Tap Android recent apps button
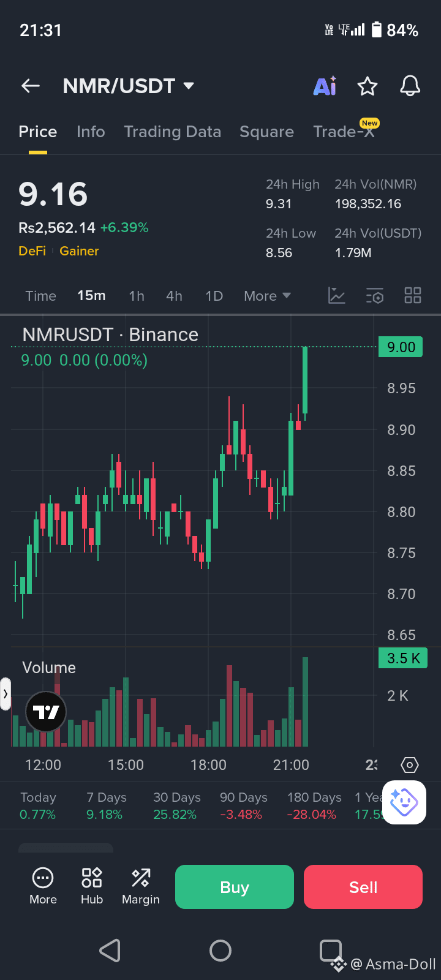The height and width of the screenshot is (980, 441). click(331, 951)
